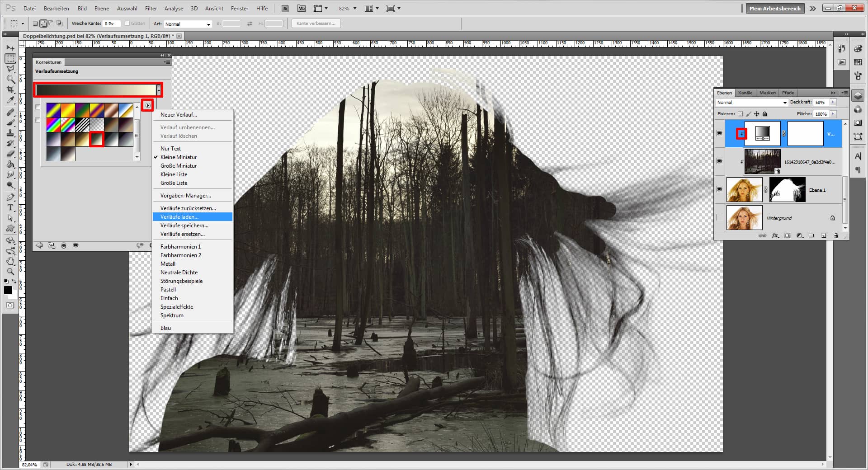Viewport: 868px width, 470px height.
Task: Choose Verläufe laden from the menu
Action: click(179, 216)
